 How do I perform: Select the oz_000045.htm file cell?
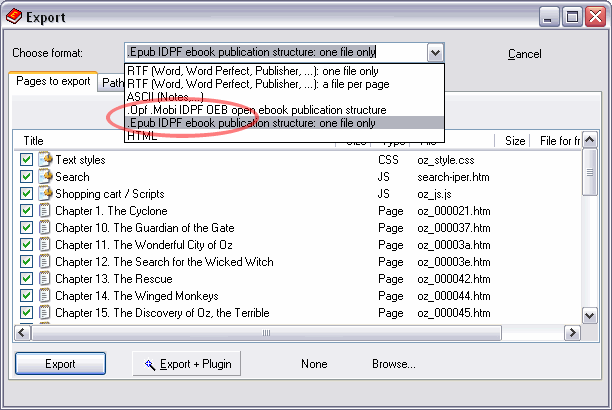[454, 313]
